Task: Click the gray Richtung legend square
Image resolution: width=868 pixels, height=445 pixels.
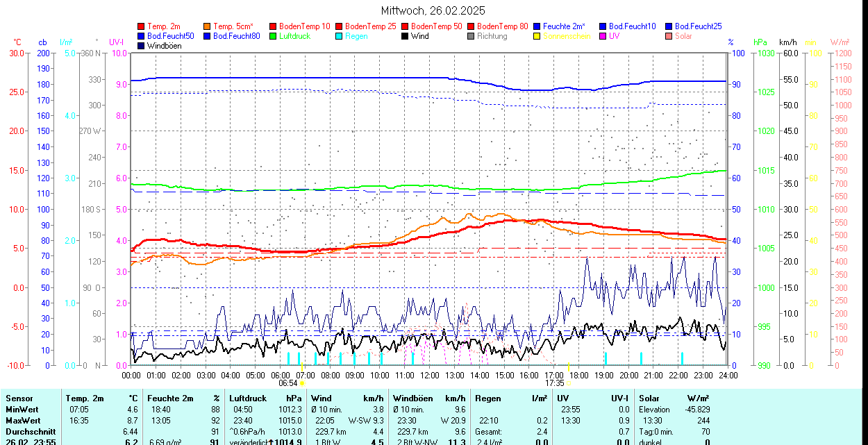Action: click(471, 36)
